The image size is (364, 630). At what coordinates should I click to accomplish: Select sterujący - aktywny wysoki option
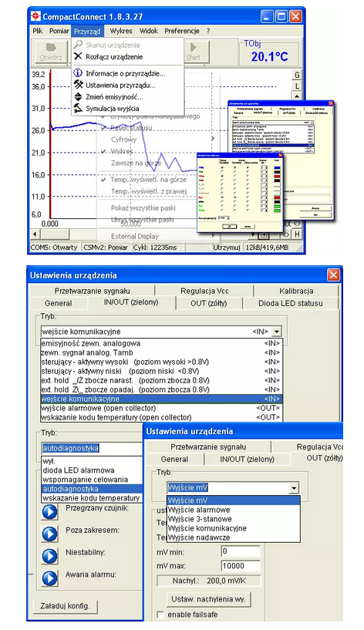pyautogui.click(x=161, y=362)
